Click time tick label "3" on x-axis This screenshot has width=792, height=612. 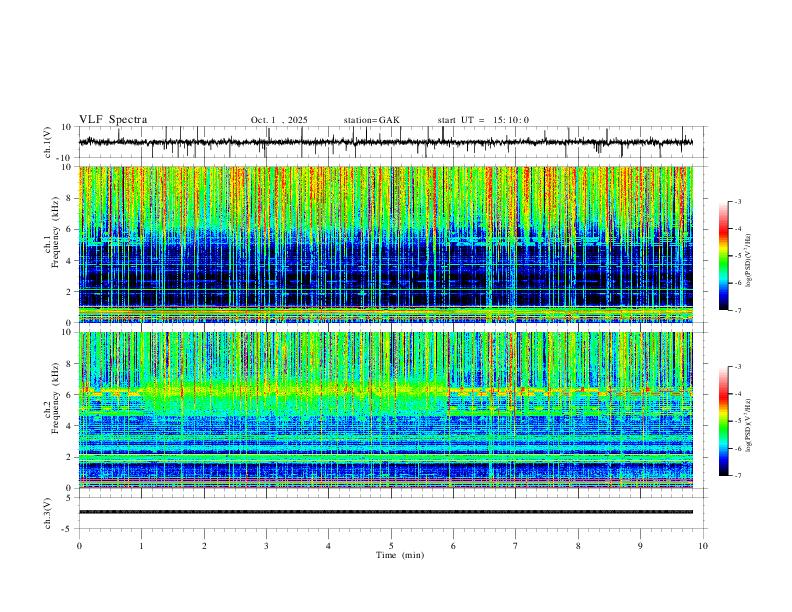coord(266,546)
